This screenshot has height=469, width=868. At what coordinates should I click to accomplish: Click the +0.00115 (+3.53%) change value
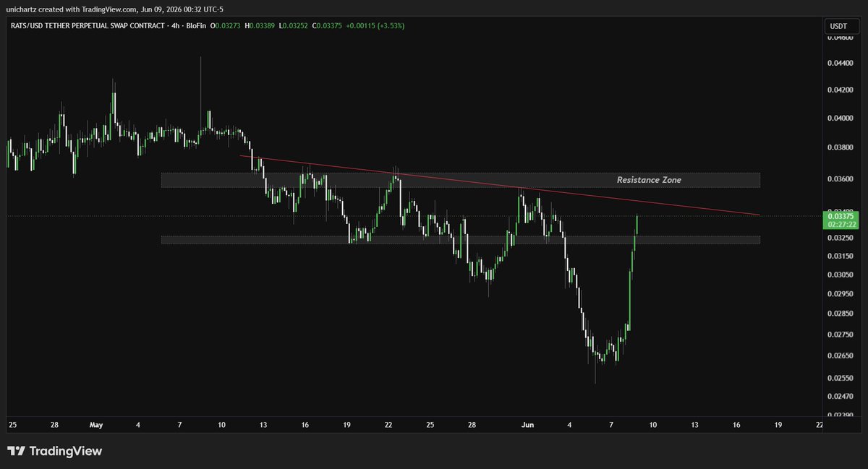(x=375, y=25)
